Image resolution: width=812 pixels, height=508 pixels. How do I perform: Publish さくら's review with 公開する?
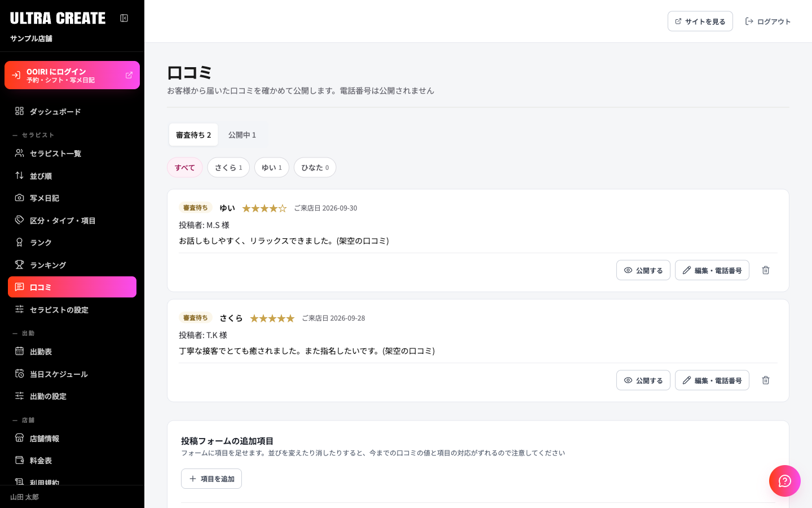click(x=643, y=380)
